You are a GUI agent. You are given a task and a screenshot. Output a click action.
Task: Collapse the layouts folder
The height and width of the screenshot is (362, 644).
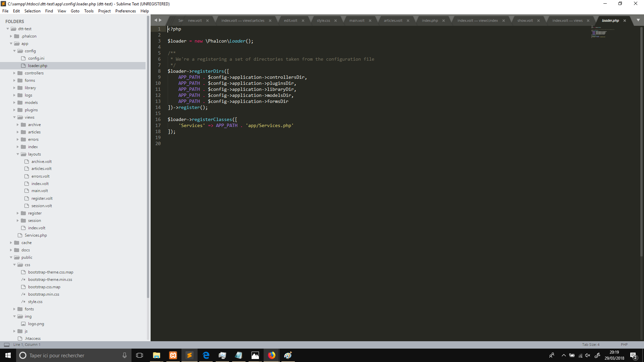18,154
